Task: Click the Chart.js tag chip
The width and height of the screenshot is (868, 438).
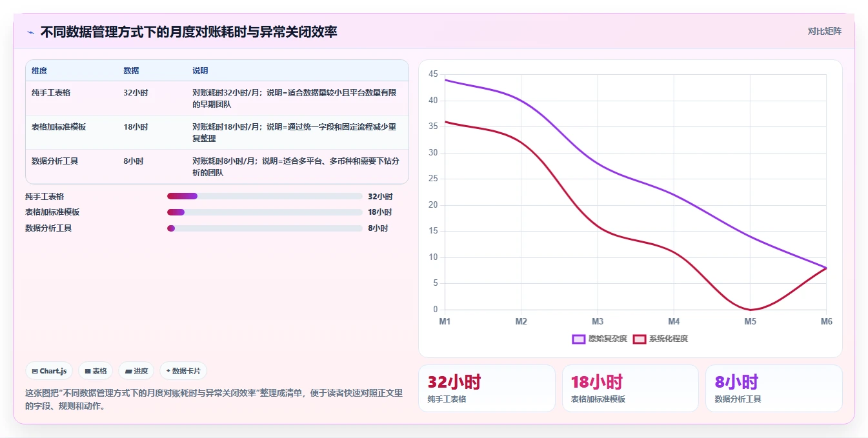Action: coord(49,371)
